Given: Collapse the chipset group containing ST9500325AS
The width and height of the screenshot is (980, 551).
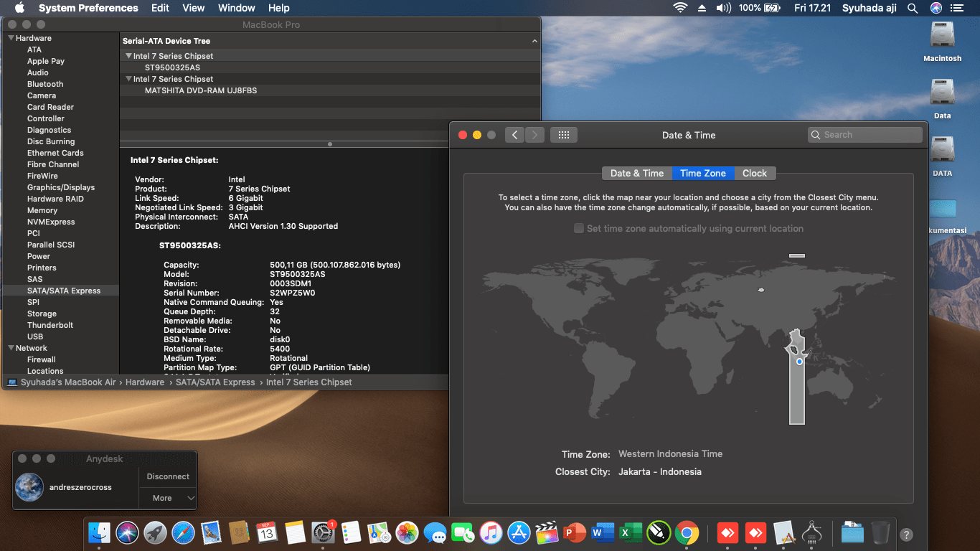Looking at the screenshot, I should point(128,56).
